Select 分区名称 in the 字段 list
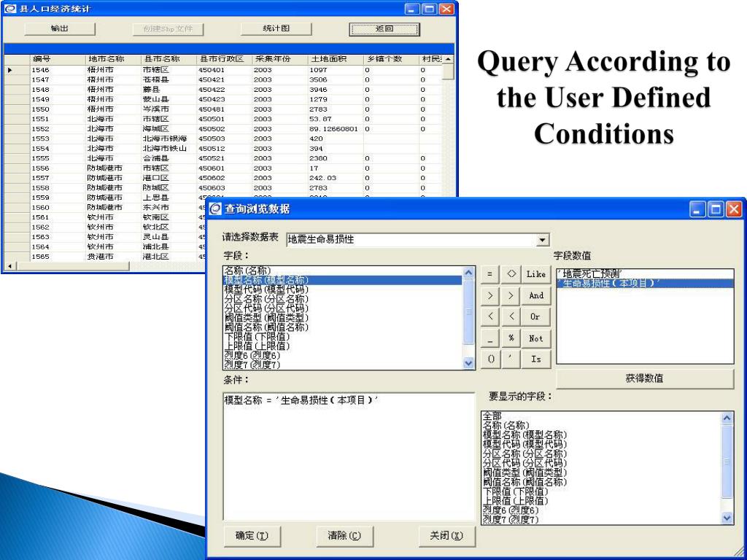The height and width of the screenshot is (560, 747). pos(266,299)
